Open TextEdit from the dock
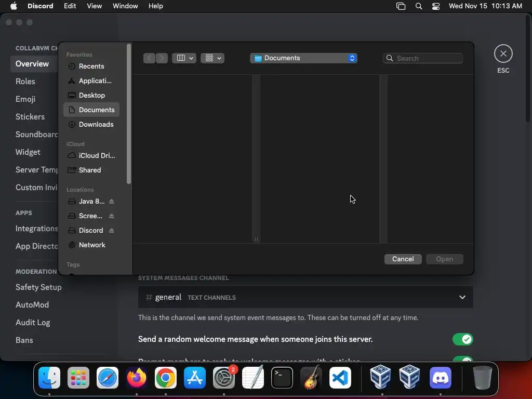 (253, 378)
